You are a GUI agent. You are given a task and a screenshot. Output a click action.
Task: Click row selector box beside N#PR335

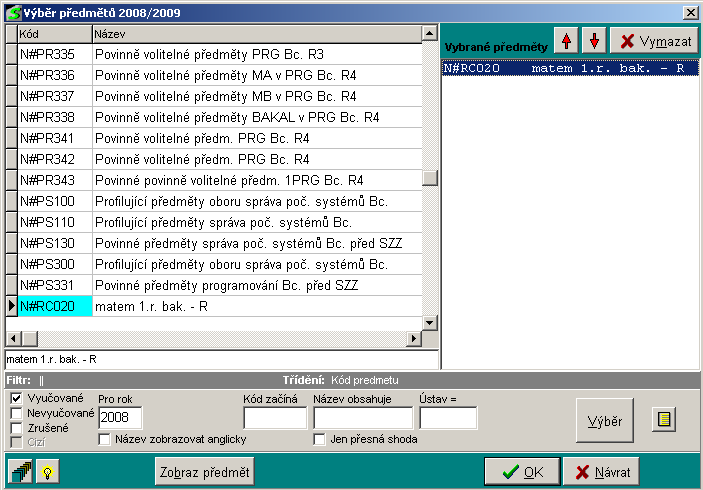pyautogui.click(x=12, y=54)
